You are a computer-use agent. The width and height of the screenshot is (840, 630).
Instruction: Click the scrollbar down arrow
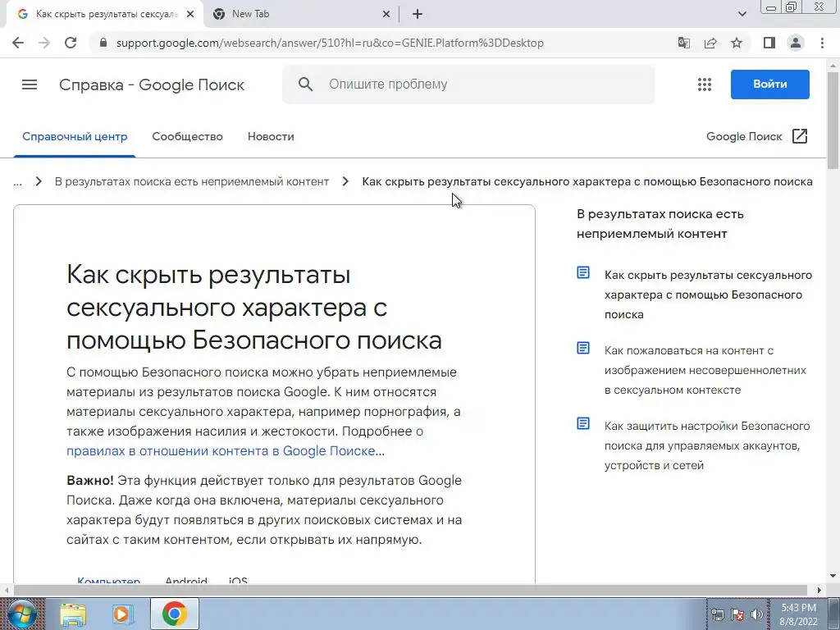[x=833, y=576]
